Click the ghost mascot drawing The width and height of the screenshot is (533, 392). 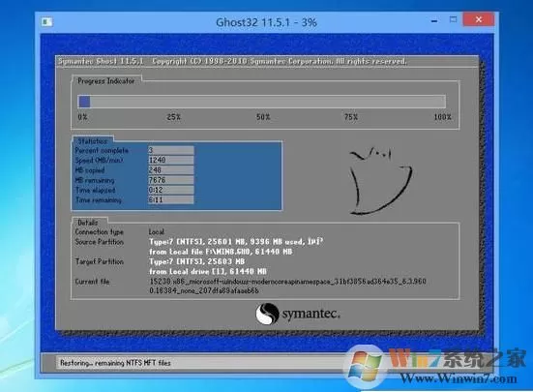380,181
